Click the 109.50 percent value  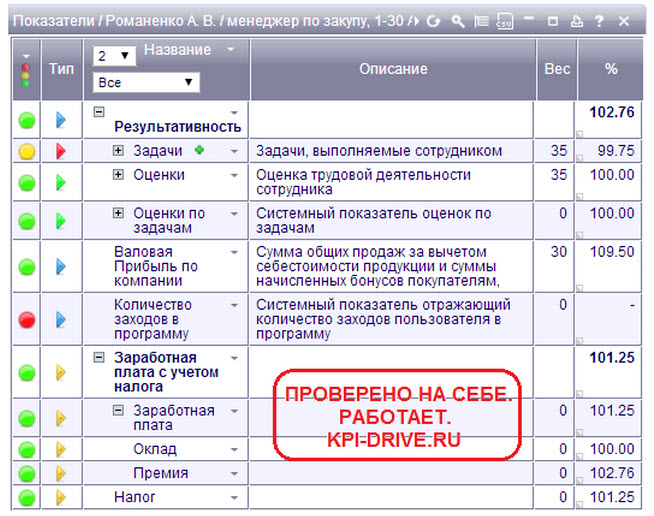click(612, 252)
